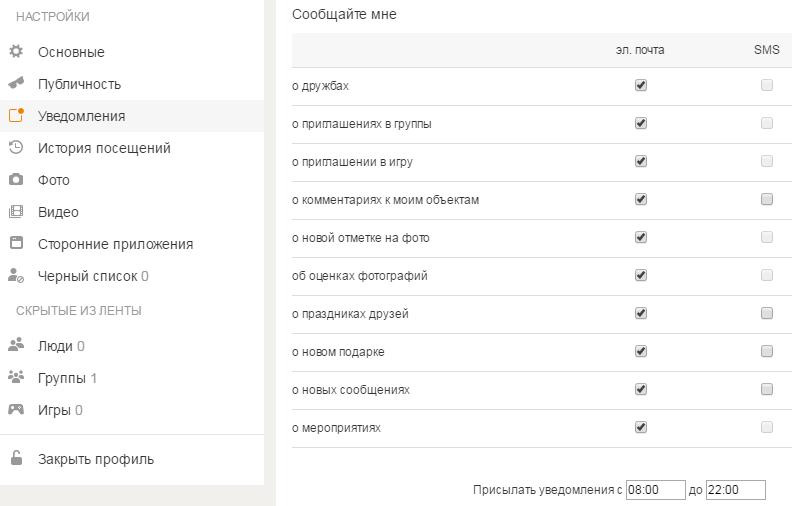Viewport: 792px width, 506px height.
Task: Click the film icon for Видео
Action: tap(16, 211)
